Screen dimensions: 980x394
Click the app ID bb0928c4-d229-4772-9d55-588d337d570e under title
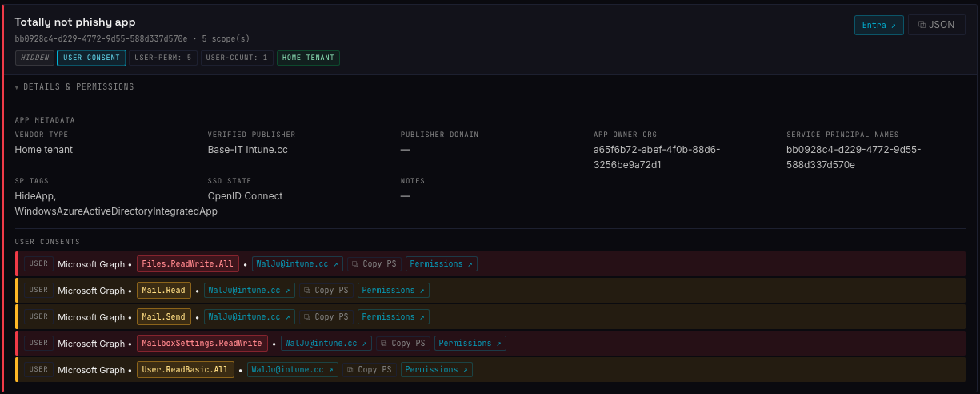tap(101, 38)
